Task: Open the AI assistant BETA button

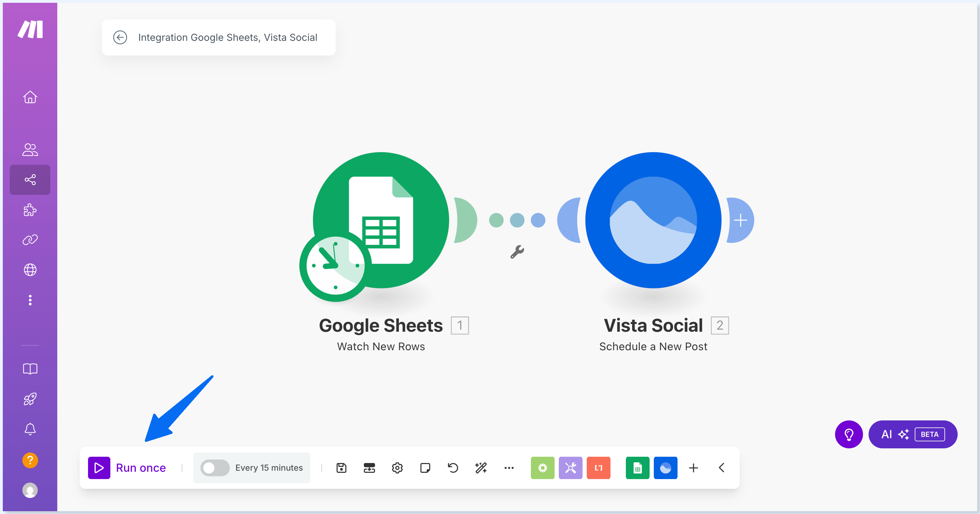Action: (913, 434)
